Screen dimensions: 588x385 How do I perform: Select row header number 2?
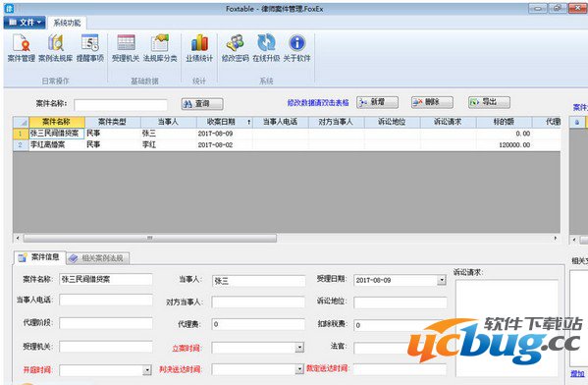click(21, 144)
